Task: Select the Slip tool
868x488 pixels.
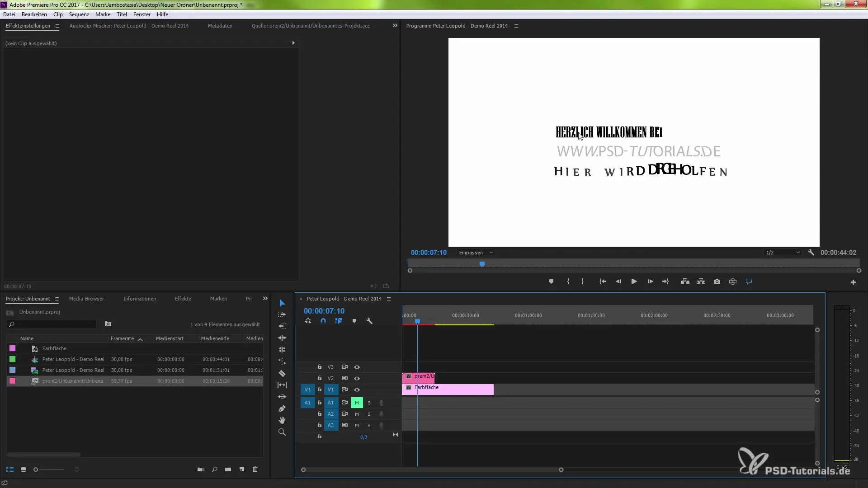Action: tap(282, 385)
